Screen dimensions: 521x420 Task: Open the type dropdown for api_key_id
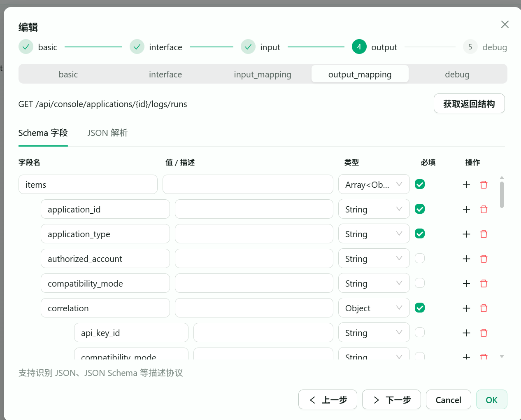coord(374,332)
